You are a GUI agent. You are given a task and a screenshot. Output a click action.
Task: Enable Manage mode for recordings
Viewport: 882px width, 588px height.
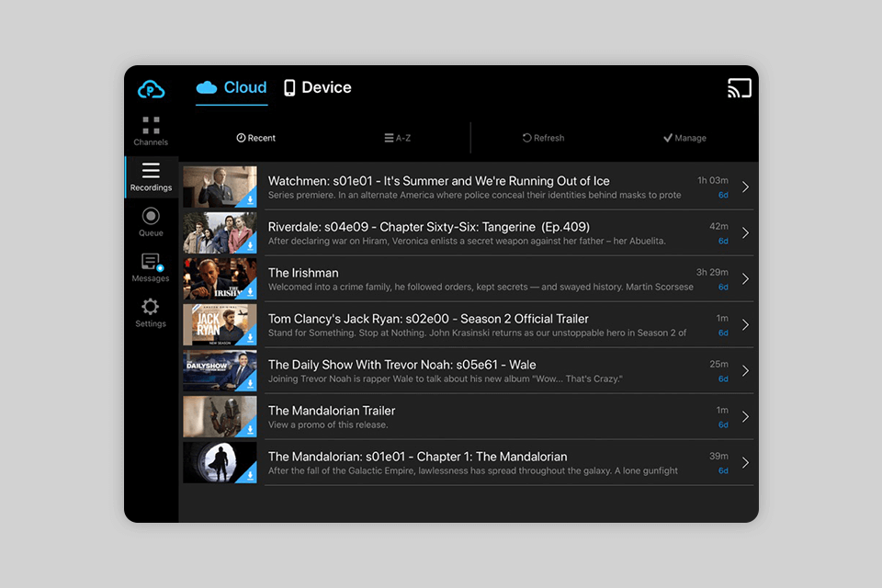[x=684, y=137]
